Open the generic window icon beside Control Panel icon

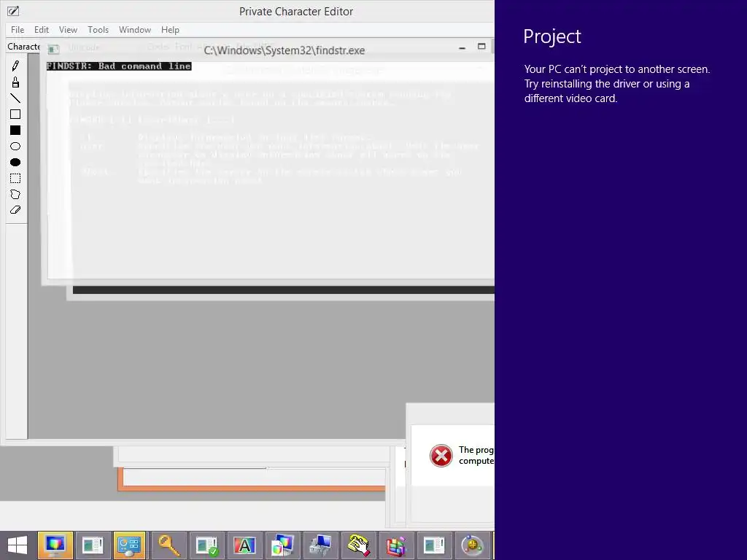(x=93, y=545)
